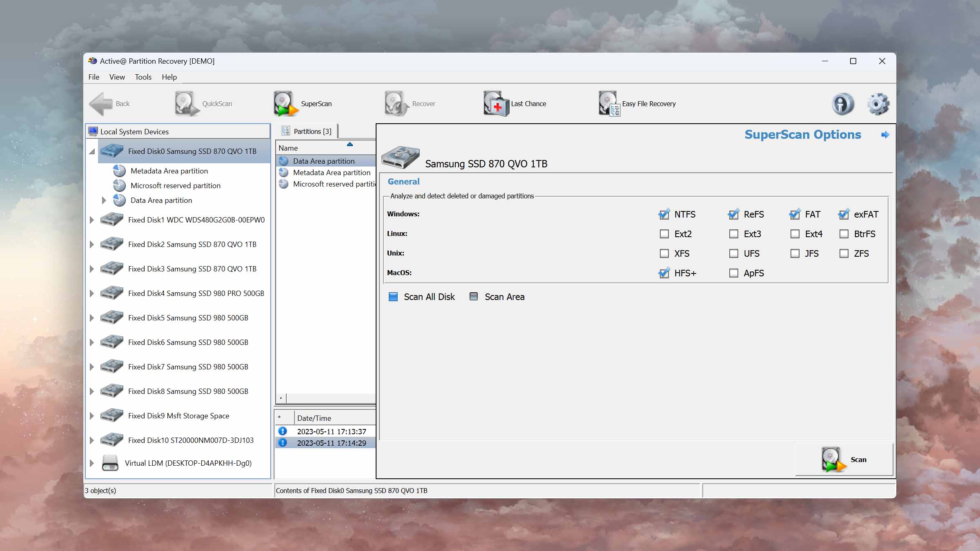Click the Fixed Disk1 WDC drive icon

(112, 220)
